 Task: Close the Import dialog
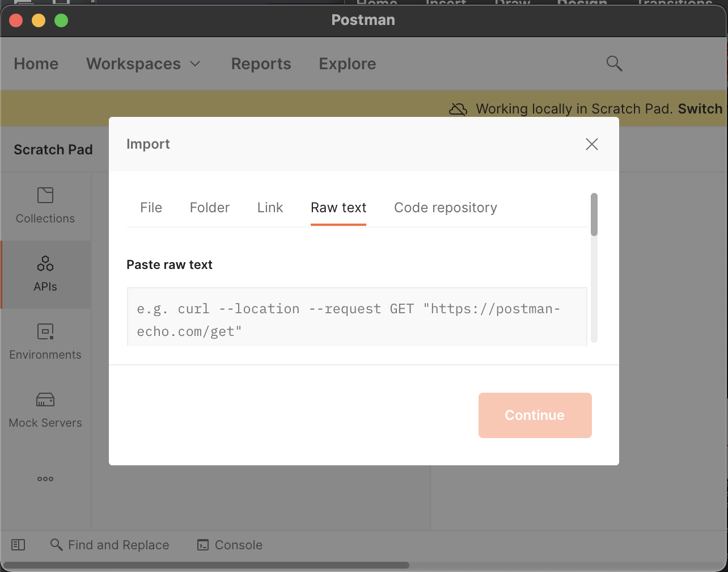pyautogui.click(x=592, y=144)
